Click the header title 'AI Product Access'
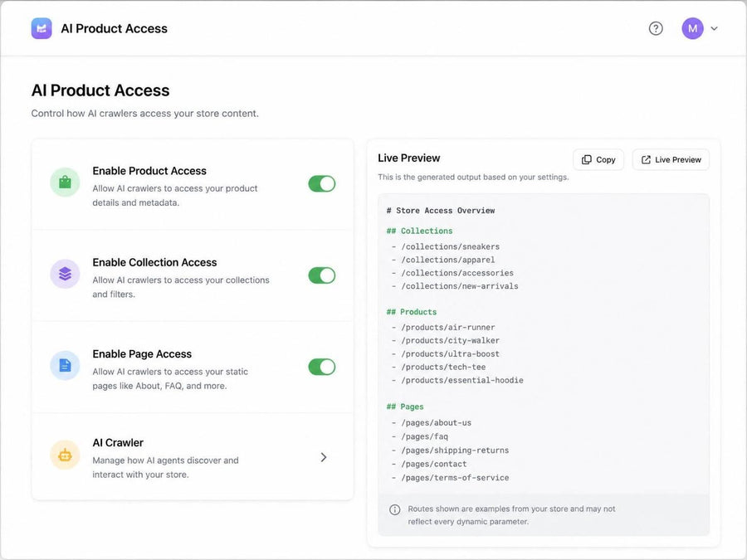 [114, 28]
